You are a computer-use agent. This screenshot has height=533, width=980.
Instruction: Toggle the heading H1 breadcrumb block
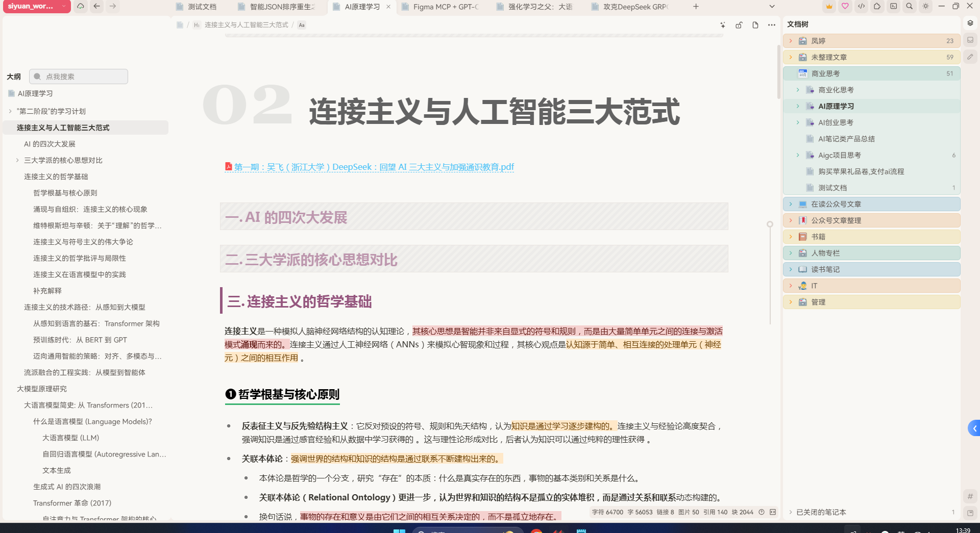coord(197,25)
